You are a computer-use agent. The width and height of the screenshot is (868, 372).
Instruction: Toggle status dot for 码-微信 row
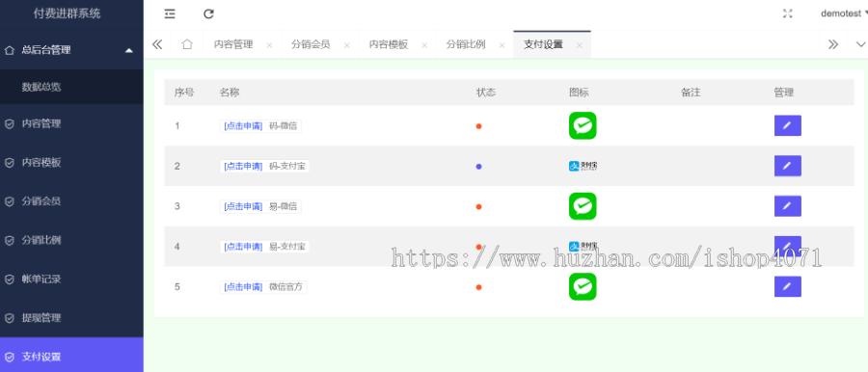(x=478, y=126)
